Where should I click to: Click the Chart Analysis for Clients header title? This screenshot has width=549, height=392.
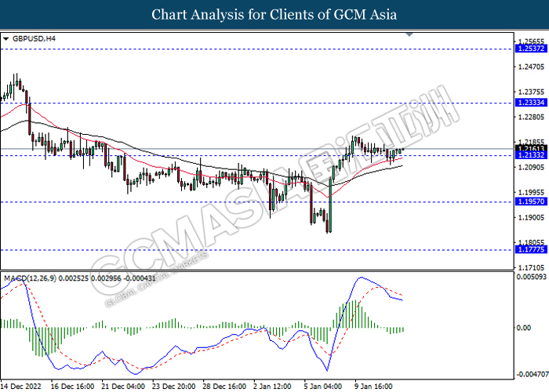[274, 15]
